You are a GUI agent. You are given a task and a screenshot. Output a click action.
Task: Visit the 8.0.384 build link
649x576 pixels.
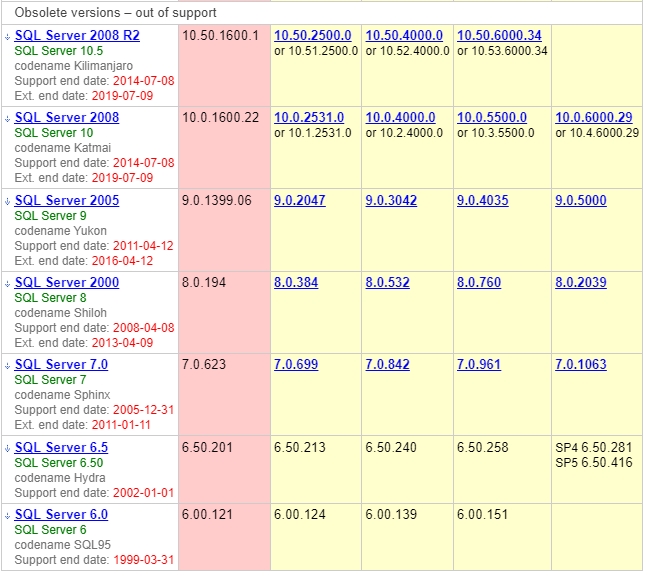point(296,282)
